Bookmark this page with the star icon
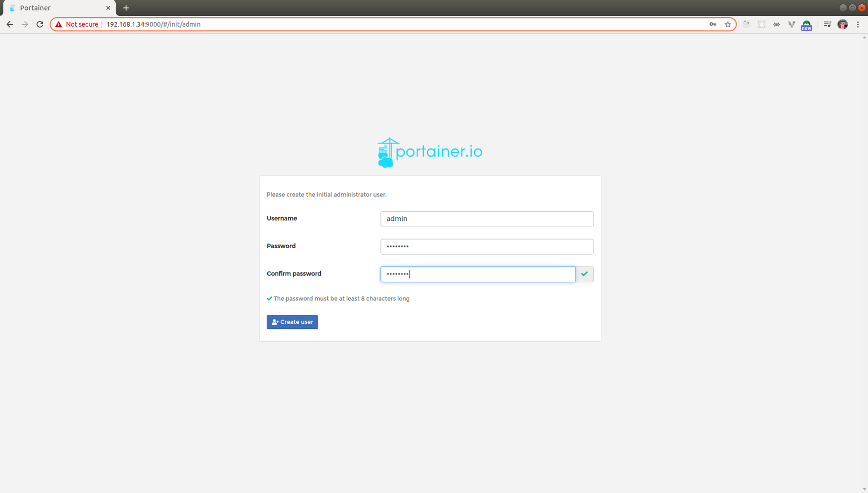 click(x=728, y=24)
